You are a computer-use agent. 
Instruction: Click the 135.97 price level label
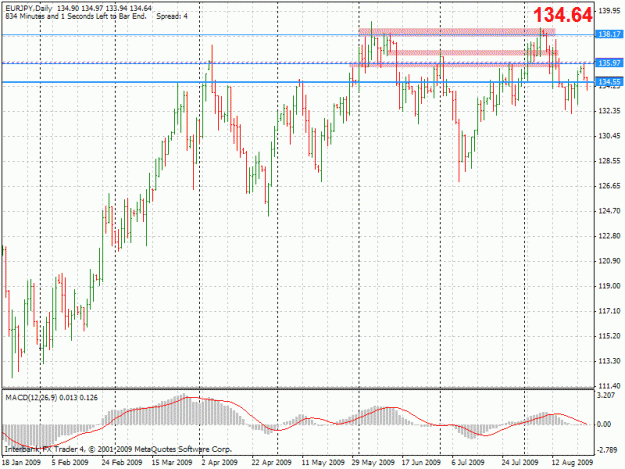(609, 63)
